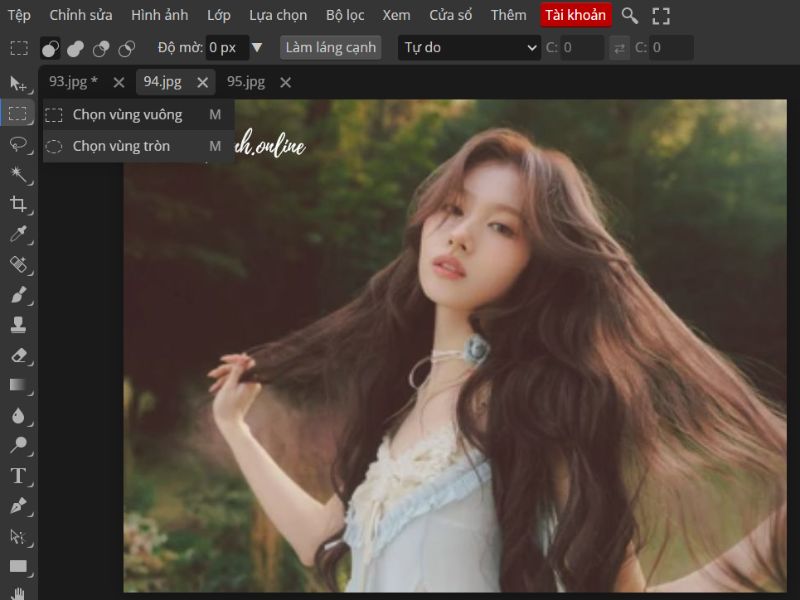Expand the feather slider arrow

[x=257, y=47]
